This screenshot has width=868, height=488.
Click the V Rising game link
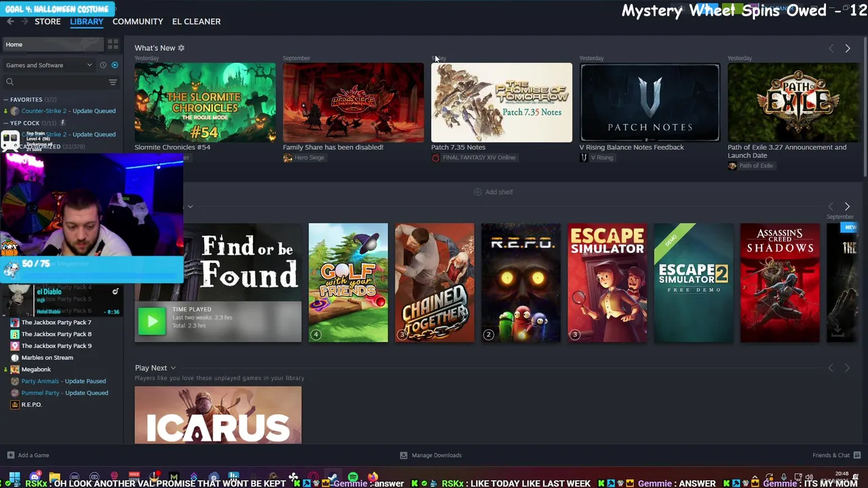coord(601,158)
